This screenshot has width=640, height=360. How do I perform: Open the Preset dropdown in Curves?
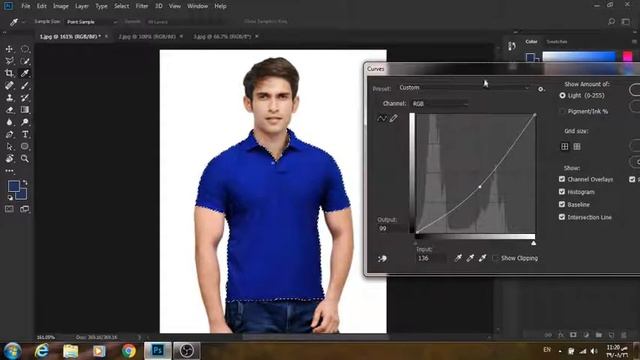pyautogui.click(x=464, y=88)
